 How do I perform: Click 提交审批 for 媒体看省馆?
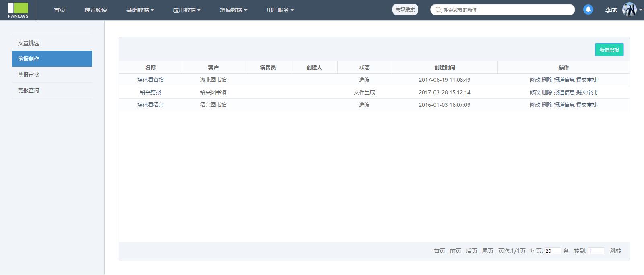point(587,80)
